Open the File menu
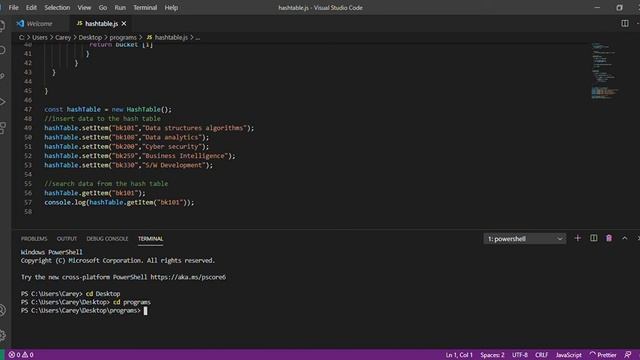This screenshot has height=360, width=640. pos(13,7)
